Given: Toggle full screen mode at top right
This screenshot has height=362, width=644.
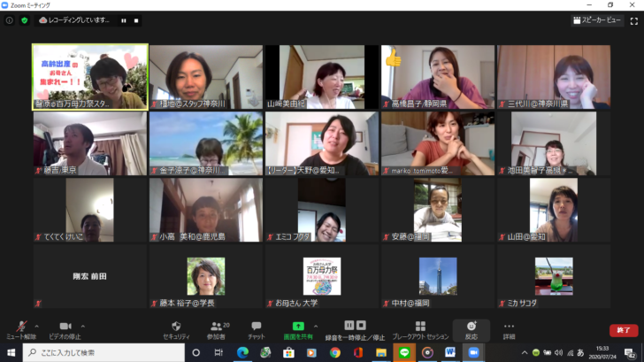Looking at the screenshot, I should click(x=630, y=20).
